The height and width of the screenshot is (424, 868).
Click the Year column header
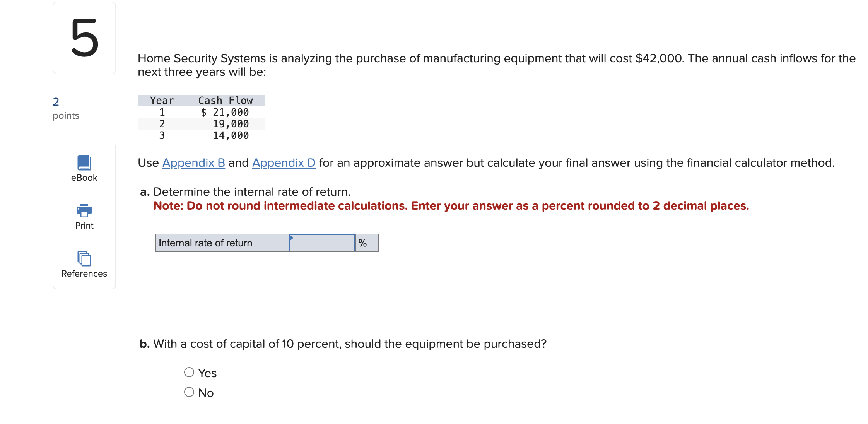pyautogui.click(x=162, y=101)
